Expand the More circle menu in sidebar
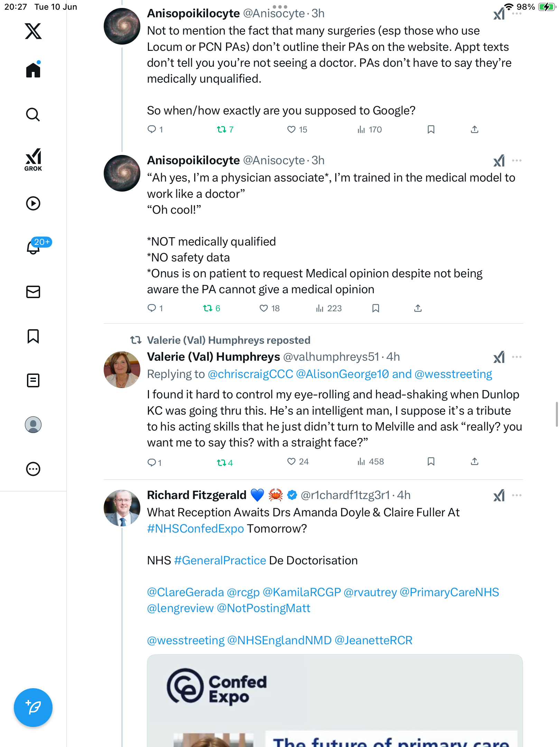The image size is (560, 747). pyautogui.click(x=33, y=469)
